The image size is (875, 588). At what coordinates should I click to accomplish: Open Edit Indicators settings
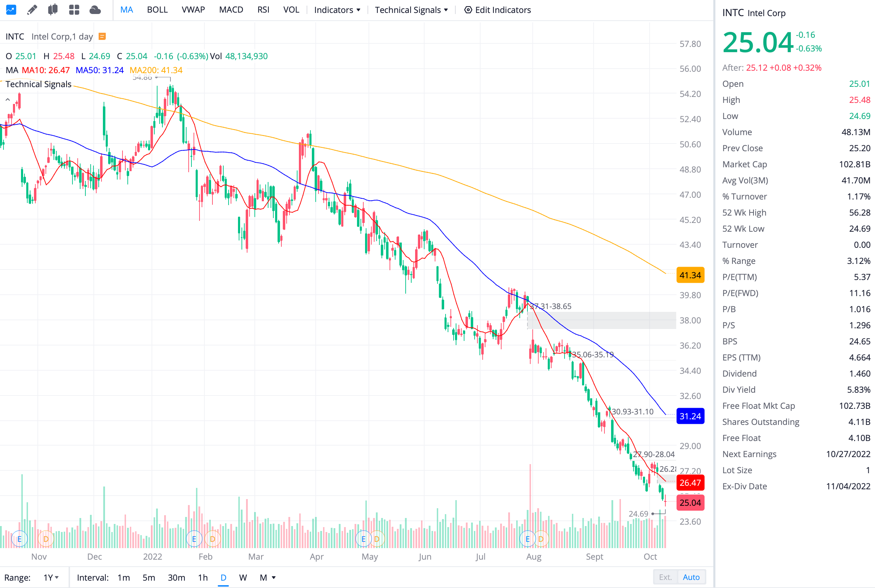click(497, 10)
